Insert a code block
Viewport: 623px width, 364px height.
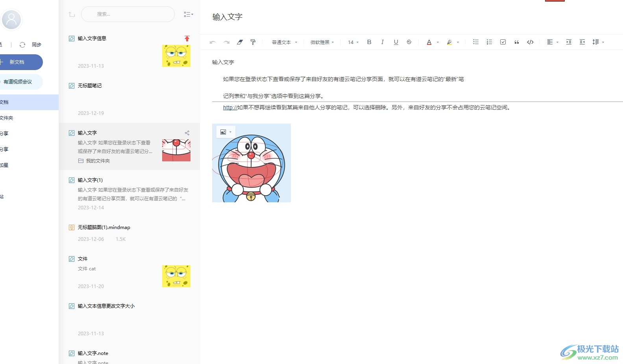[530, 42]
